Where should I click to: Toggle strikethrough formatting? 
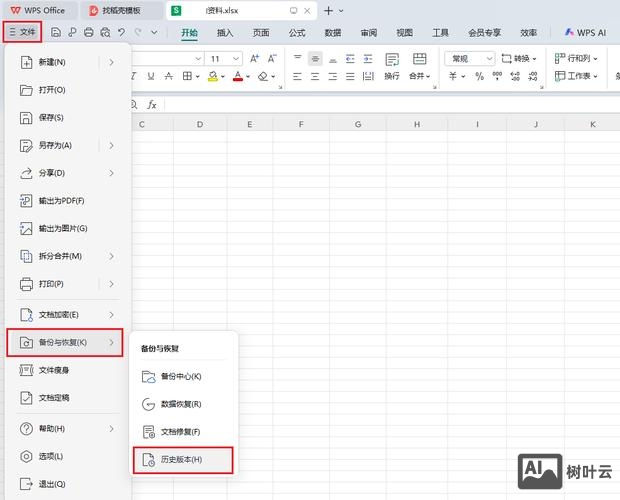[168, 76]
